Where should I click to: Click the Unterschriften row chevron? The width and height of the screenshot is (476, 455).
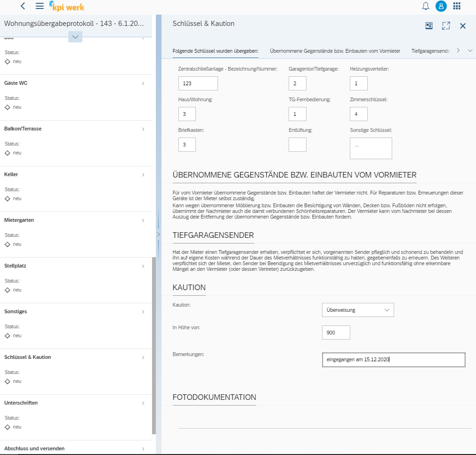pos(143,403)
